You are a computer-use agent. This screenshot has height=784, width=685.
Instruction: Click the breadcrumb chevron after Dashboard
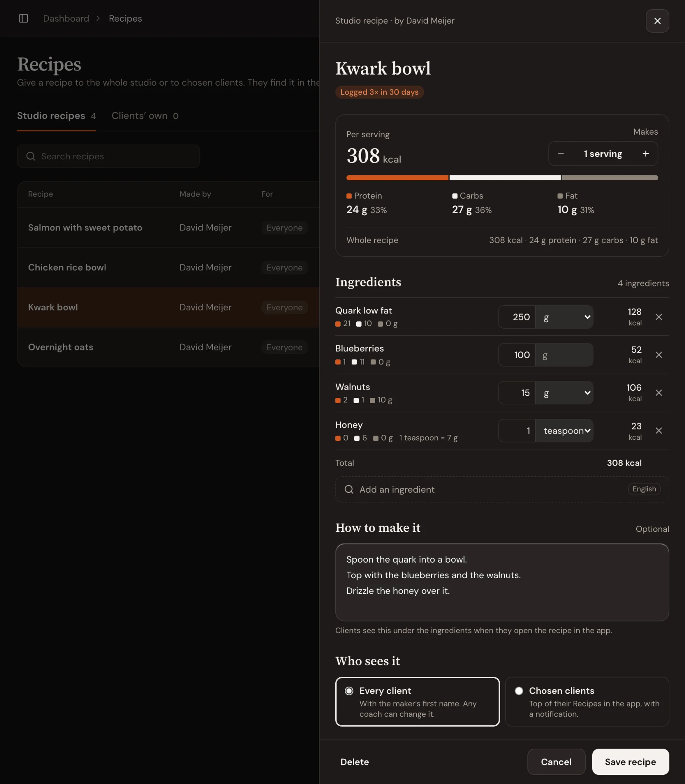(x=98, y=18)
